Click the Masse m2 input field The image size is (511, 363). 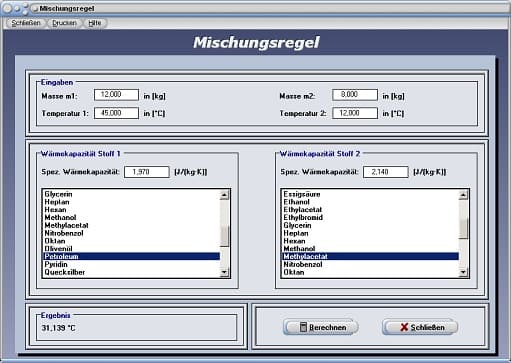click(x=355, y=95)
